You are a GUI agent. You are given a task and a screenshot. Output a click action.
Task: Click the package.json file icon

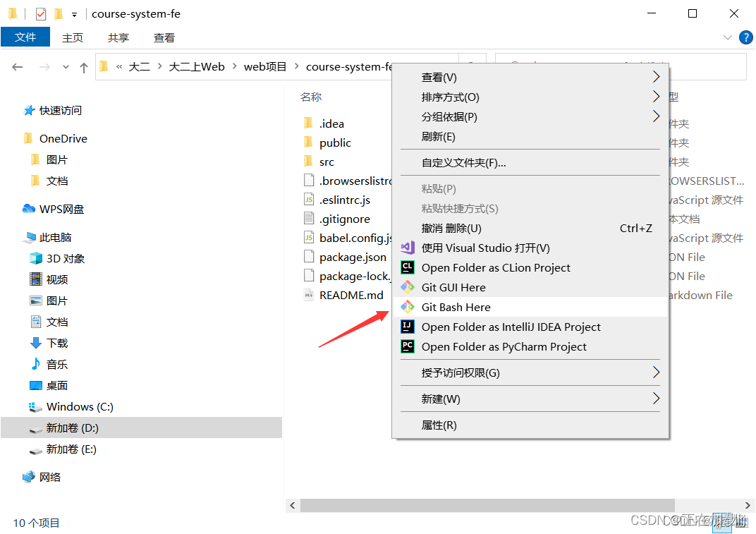[x=309, y=257]
